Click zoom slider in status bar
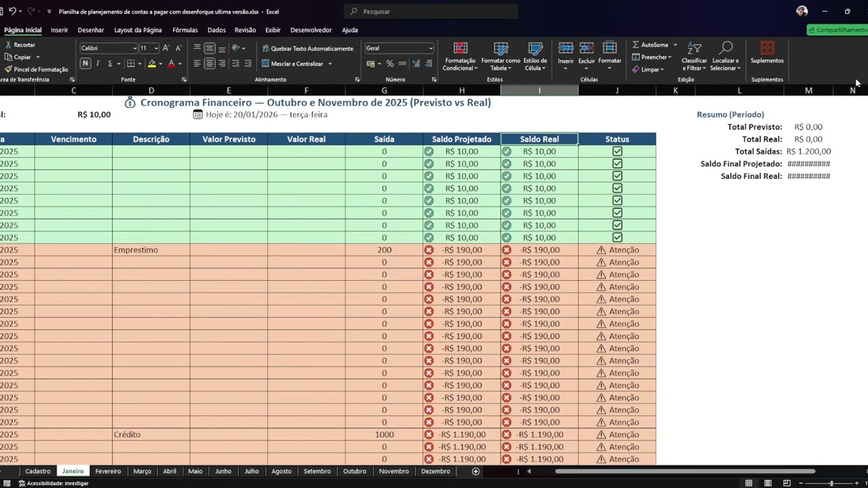Screen dimensions: 868x488 [831, 483]
